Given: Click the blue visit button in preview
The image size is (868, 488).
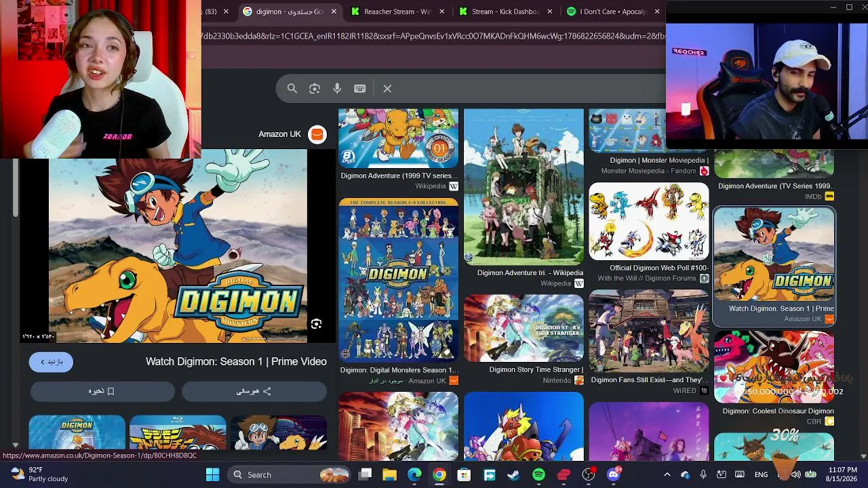Looking at the screenshot, I should (51, 362).
